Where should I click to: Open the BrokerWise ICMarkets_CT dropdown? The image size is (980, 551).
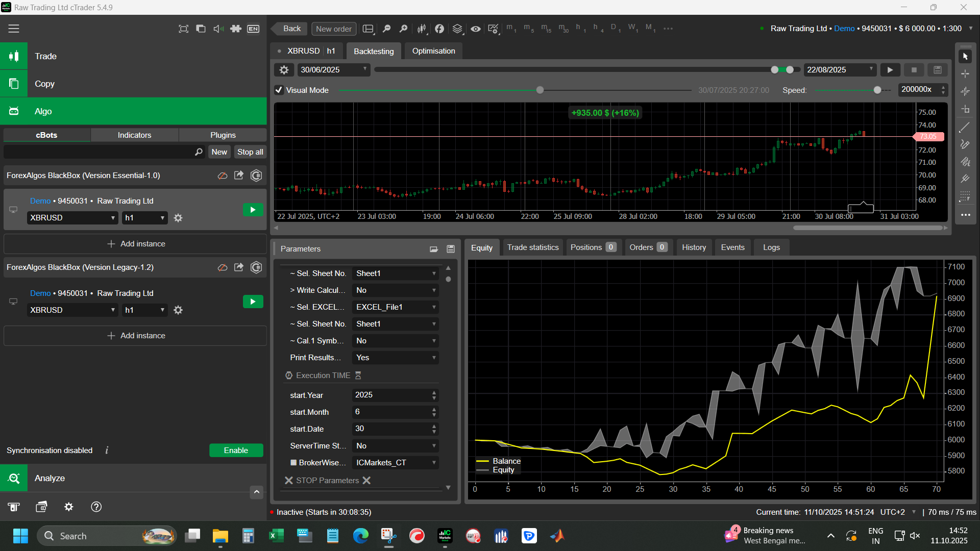[396, 463]
